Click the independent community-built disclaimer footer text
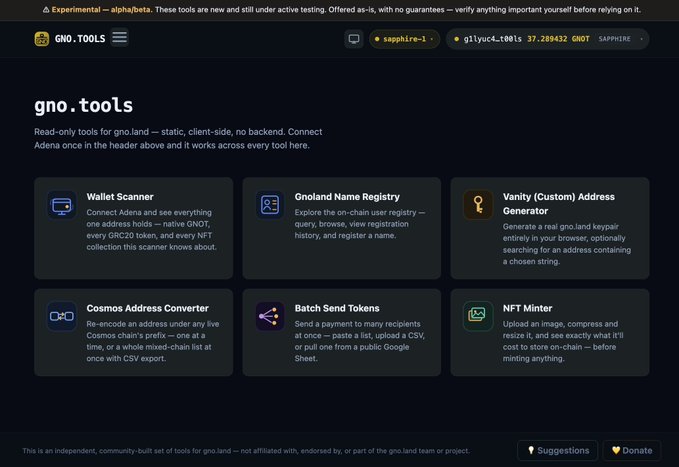Image resolution: width=679 pixels, height=467 pixels. (246, 451)
